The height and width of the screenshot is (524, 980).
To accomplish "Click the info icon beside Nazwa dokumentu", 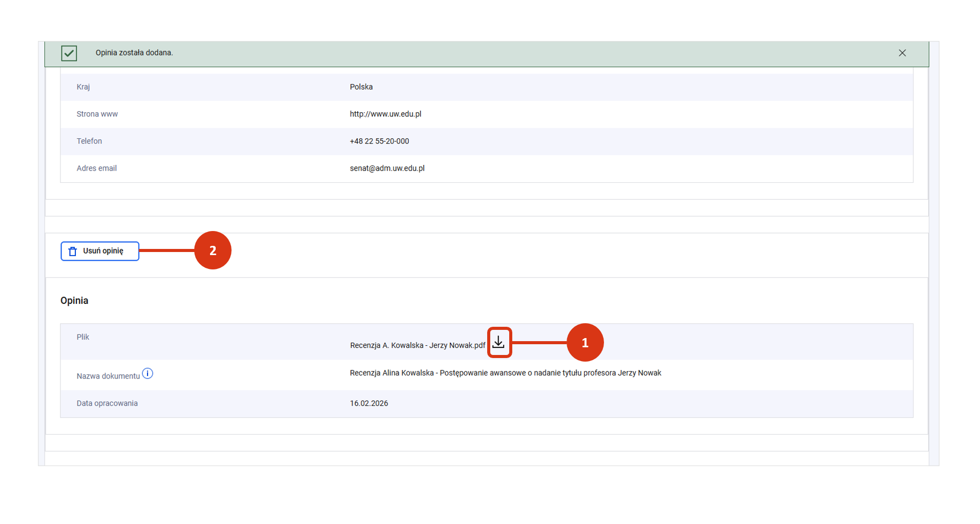I will click(x=148, y=373).
